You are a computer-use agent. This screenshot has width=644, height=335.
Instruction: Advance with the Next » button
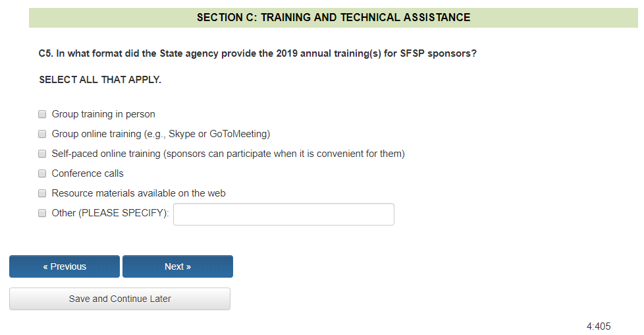178,266
